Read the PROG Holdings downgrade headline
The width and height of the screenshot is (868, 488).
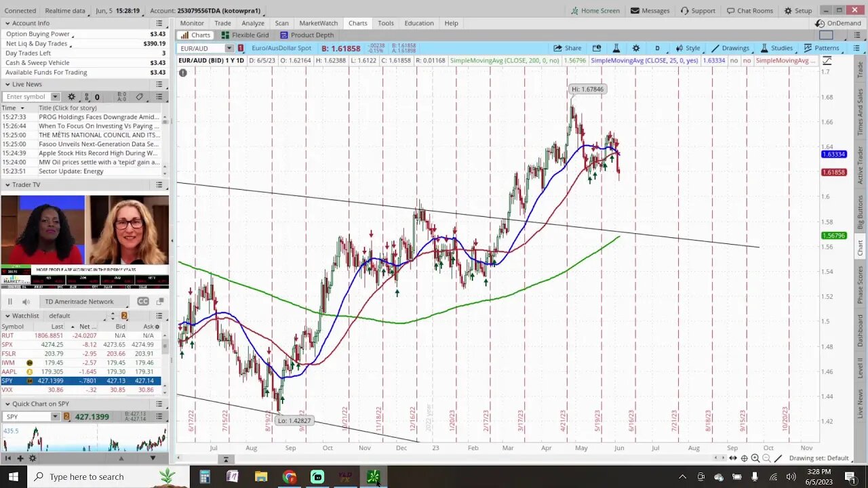[x=99, y=117]
